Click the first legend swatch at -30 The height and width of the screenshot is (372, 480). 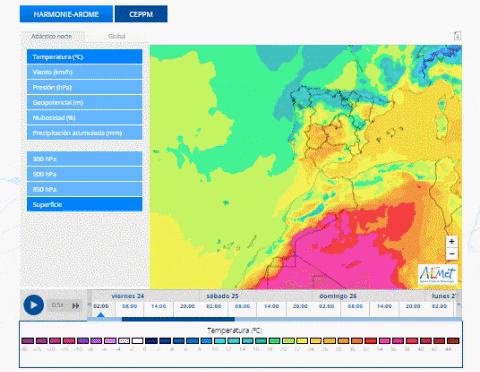coord(28,341)
